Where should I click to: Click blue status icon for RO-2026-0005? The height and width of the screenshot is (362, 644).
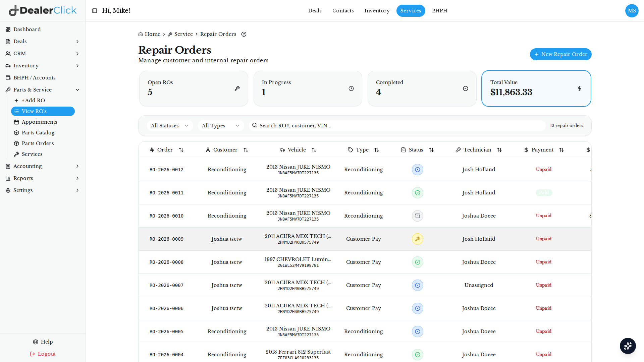(x=418, y=331)
